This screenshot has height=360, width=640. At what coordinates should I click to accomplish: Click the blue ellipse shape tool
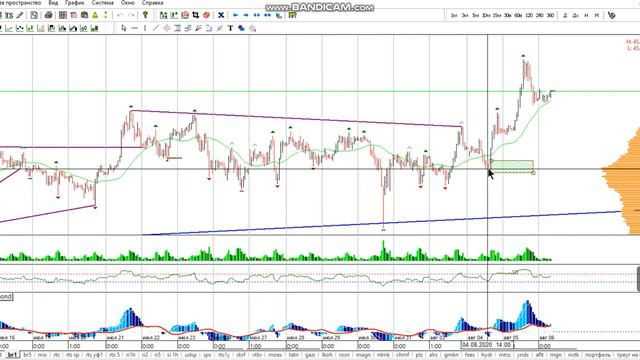click(x=241, y=28)
